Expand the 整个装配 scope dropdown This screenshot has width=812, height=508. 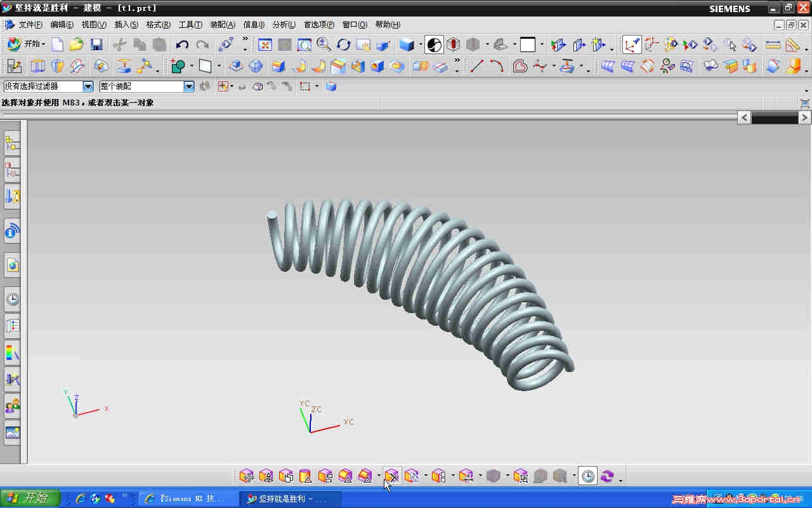[189, 86]
